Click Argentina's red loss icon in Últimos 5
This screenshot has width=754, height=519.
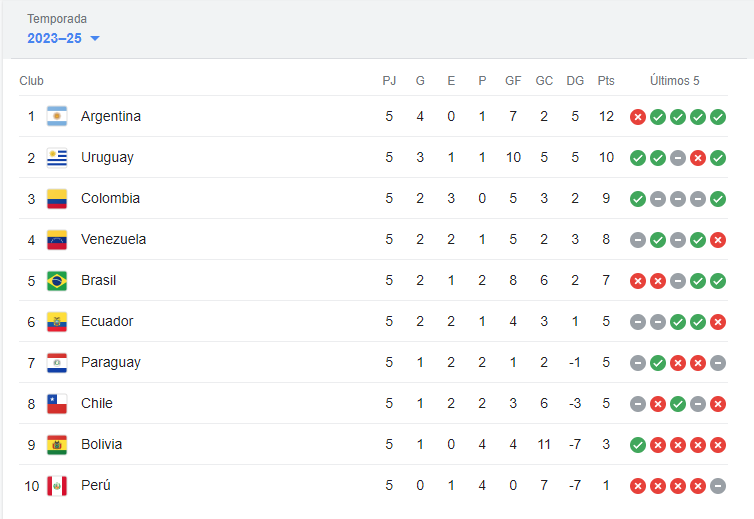click(638, 117)
